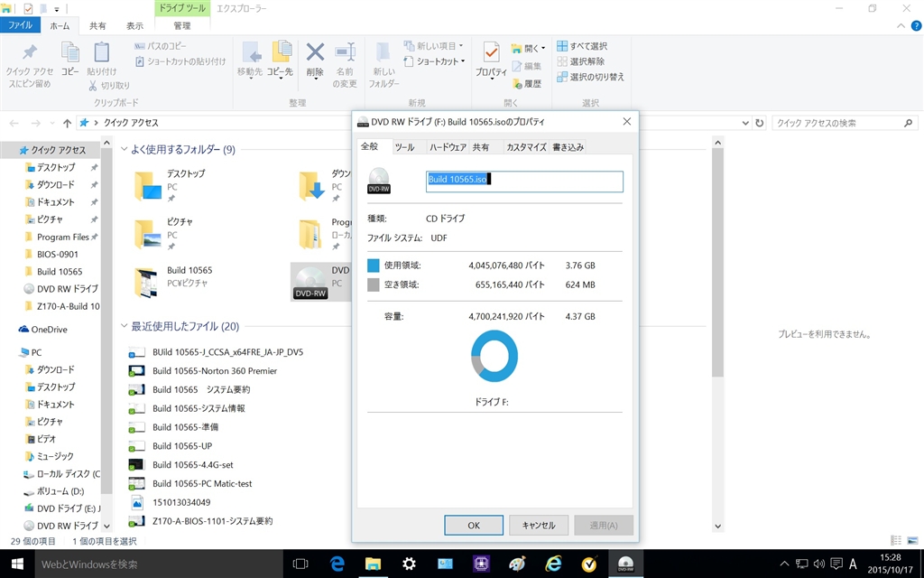This screenshot has height=578, width=924.
Task: Click the refresh button beside address bar
Action: (x=760, y=123)
